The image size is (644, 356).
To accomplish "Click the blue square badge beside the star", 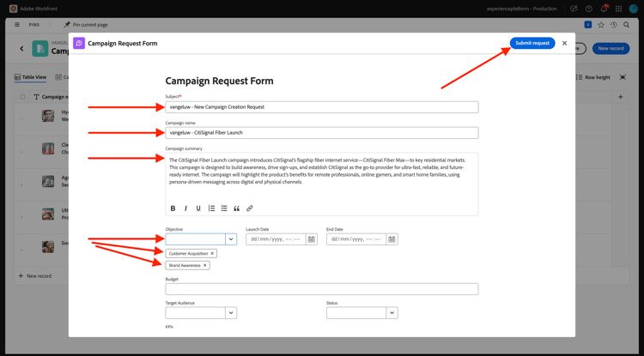I will (x=588, y=25).
